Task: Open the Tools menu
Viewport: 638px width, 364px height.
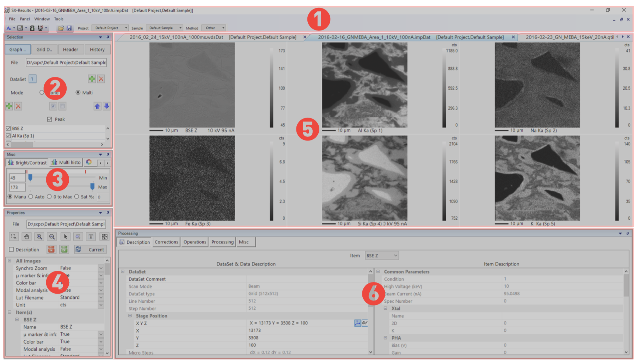Action: [x=59, y=19]
